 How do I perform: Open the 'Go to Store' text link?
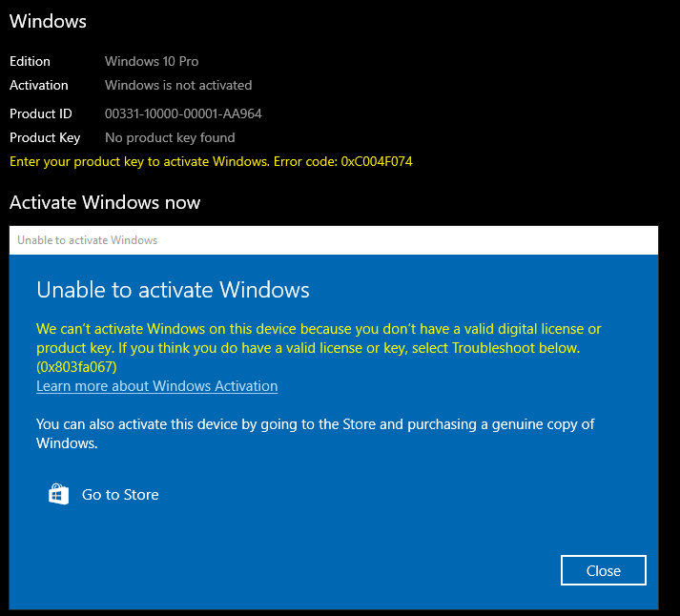[x=120, y=495]
